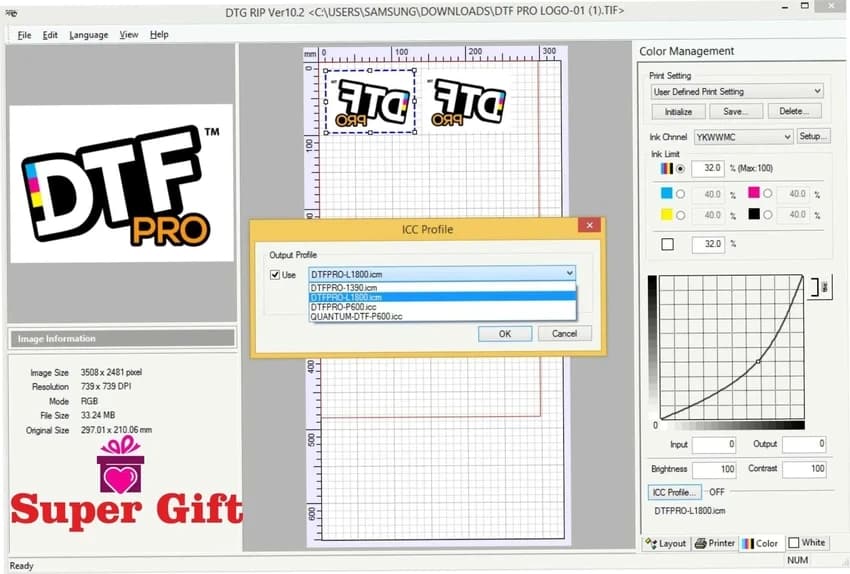Screen dimensions: 850x574
Task: Click the white ink swatch box
Action: click(667, 244)
